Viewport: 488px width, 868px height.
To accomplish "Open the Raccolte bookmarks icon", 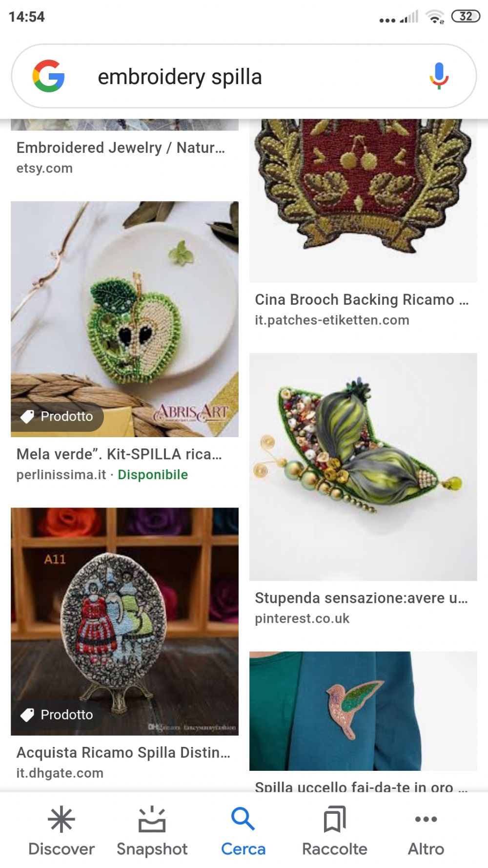I will (x=335, y=819).
